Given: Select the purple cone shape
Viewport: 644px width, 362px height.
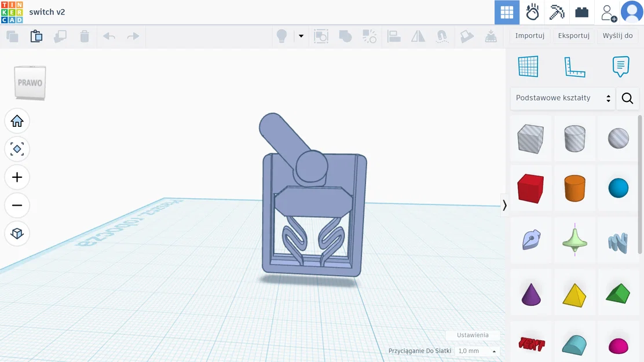Looking at the screenshot, I should click(x=531, y=294).
